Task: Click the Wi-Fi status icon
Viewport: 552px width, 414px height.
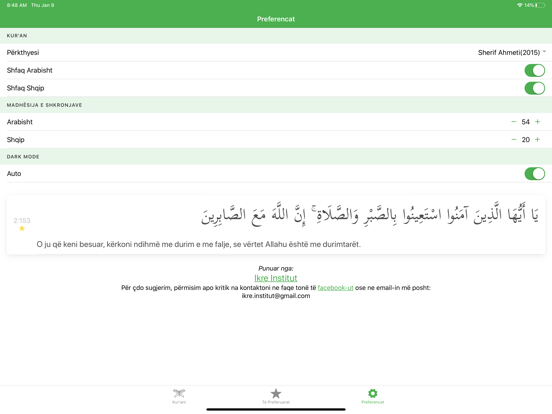Action: pos(520,5)
